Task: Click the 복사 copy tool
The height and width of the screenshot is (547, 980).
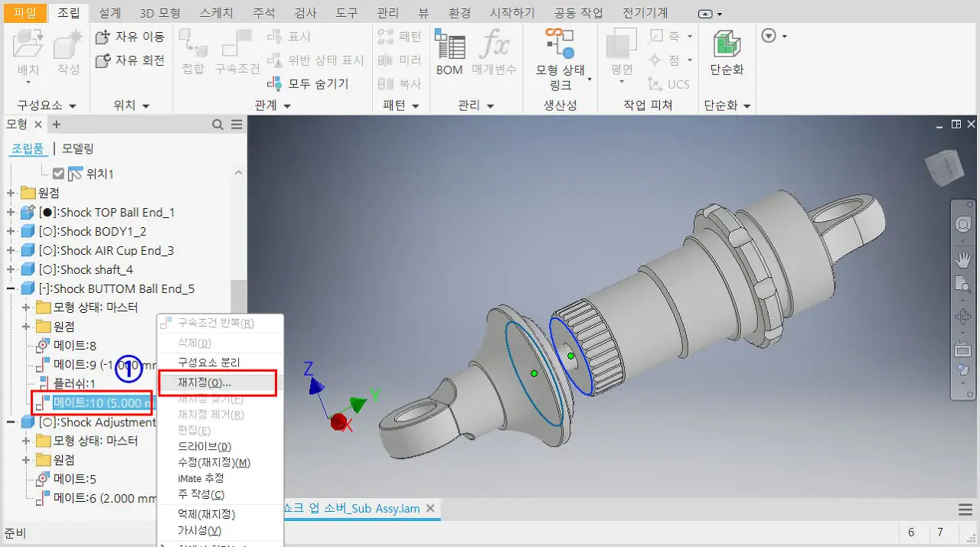Action: coord(400,84)
